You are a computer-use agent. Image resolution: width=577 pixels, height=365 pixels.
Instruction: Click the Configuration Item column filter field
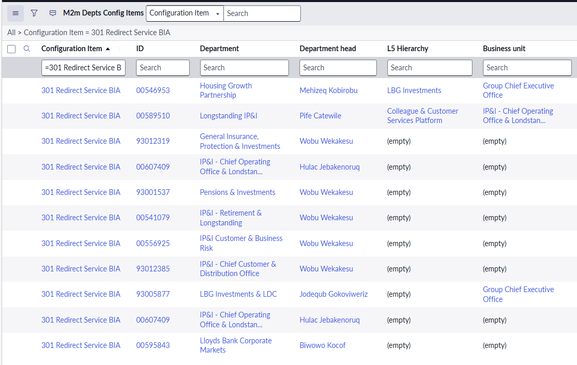(83, 68)
